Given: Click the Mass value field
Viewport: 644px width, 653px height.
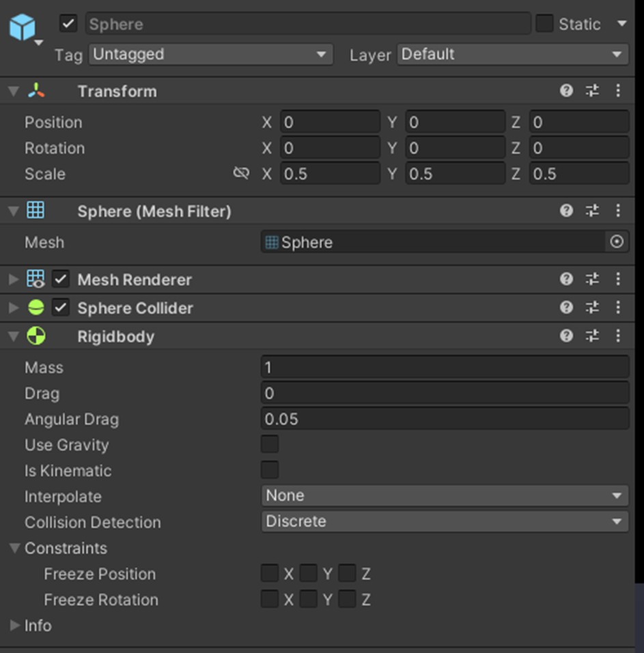Looking at the screenshot, I should (x=445, y=367).
